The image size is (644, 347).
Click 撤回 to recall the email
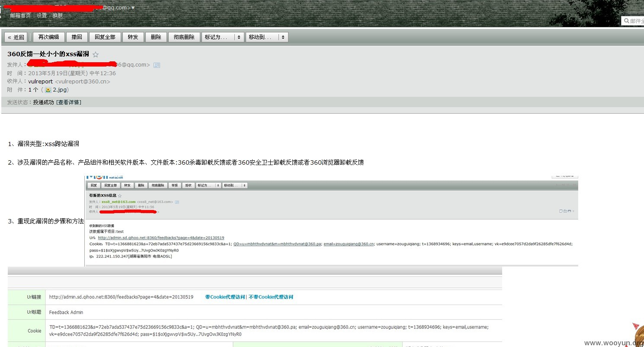tap(77, 37)
